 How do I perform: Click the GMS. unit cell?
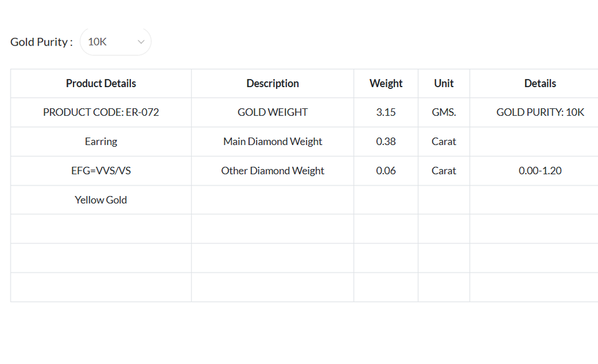coord(444,113)
